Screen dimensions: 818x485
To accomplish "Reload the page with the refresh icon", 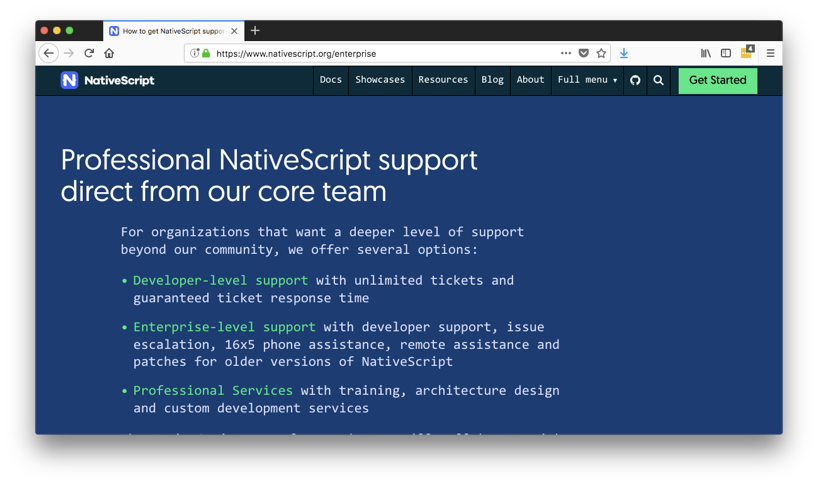I will (89, 53).
